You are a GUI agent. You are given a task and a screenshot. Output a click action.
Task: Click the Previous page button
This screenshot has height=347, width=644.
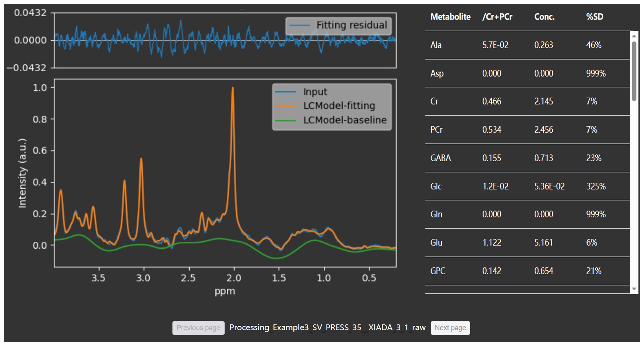coord(198,328)
